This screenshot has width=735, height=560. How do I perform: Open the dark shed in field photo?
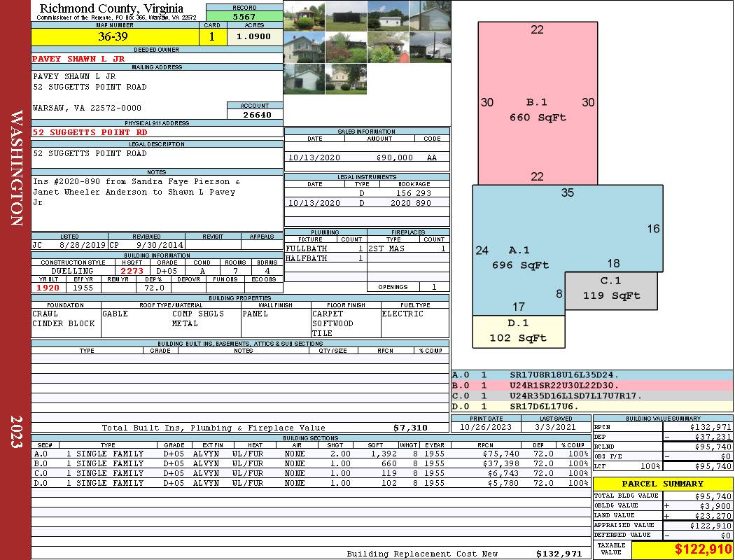pyautogui.click(x=346, y=16)
